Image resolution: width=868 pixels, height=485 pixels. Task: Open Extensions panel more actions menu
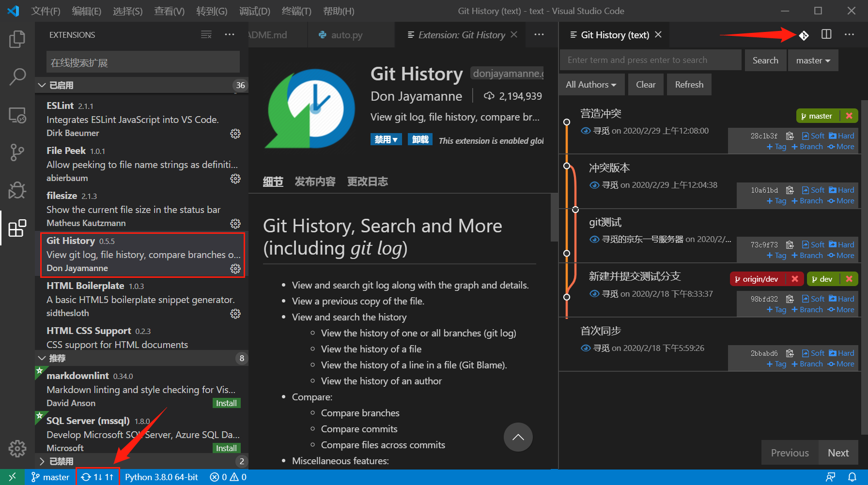230,35
